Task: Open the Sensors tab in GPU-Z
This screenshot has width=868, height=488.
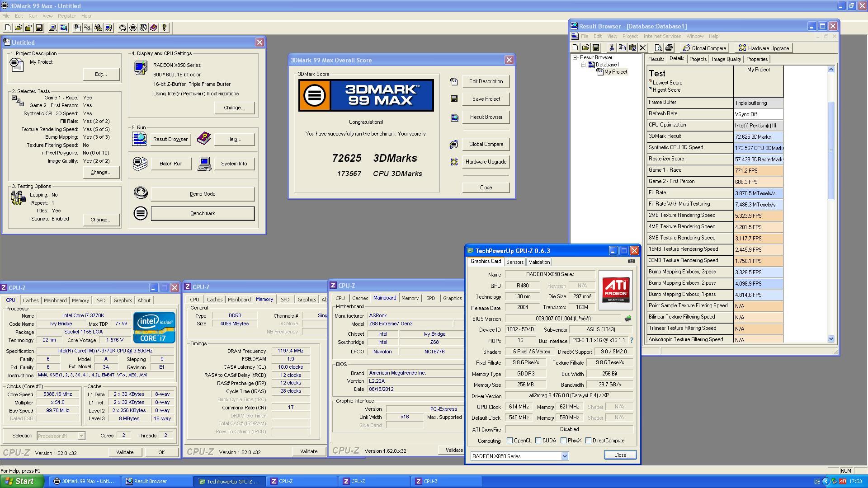Action: coord(515,262)
